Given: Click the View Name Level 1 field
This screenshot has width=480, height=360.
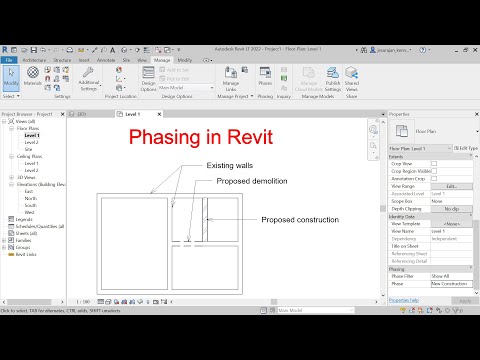Looking at the screenshot, I should (x=452, y=231).
